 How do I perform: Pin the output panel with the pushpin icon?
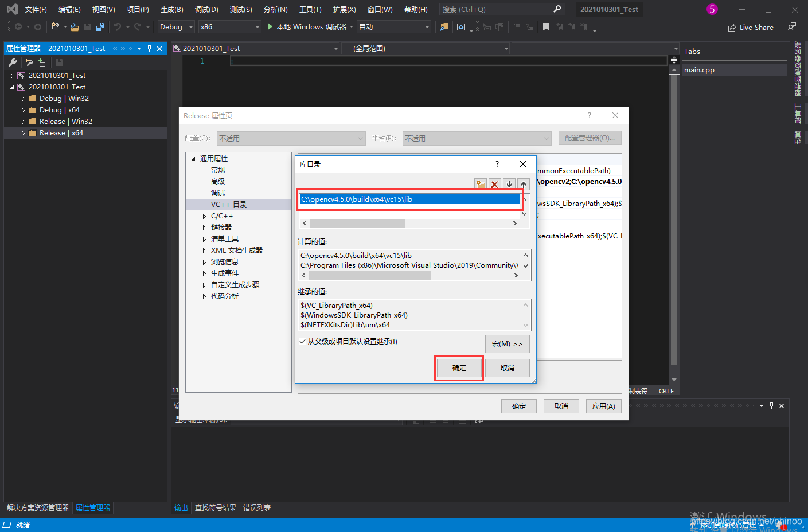coord(771,405)
